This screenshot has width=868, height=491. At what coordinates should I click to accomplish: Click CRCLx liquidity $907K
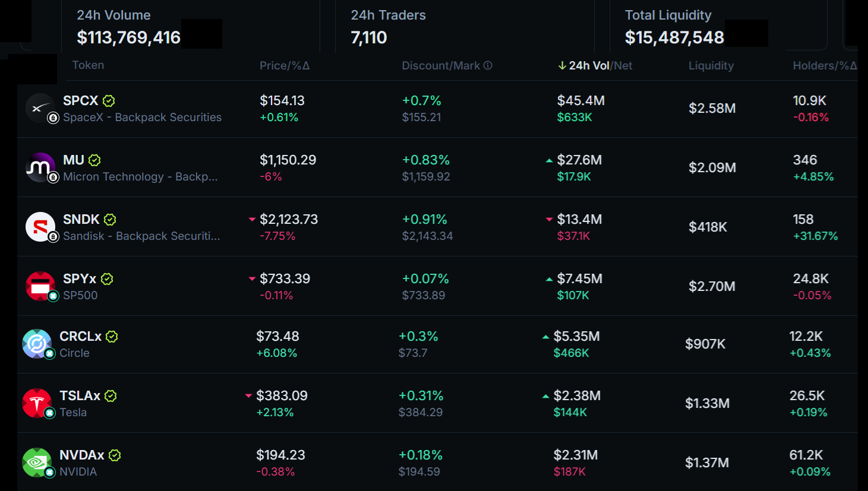pos(705,344)
